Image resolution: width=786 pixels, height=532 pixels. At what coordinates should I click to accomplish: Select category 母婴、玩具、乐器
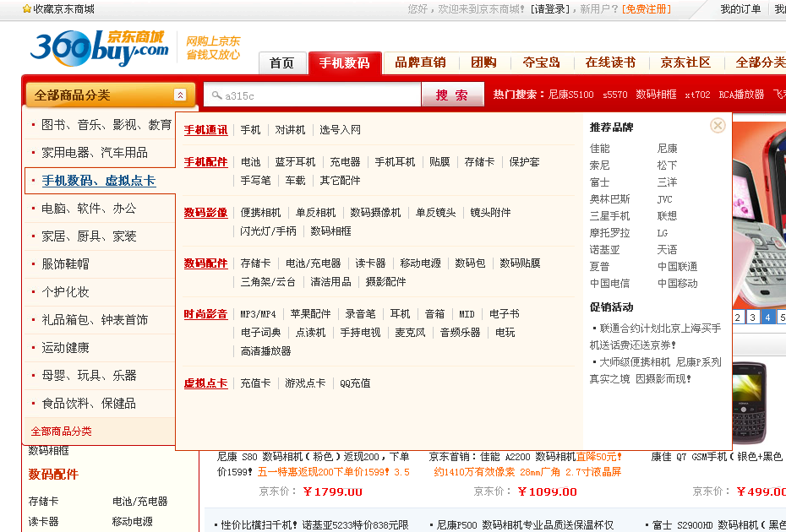[x=89, y=376]
